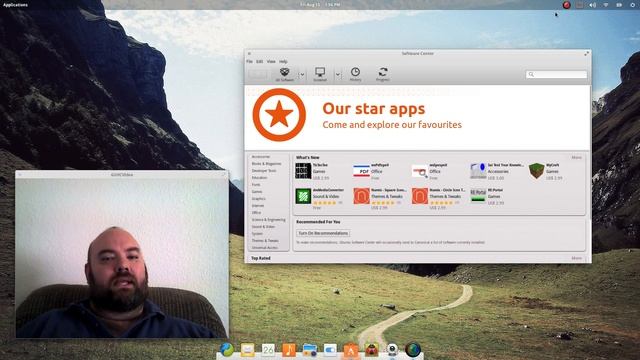The width and height of the screenshot is (640, 360).
Task: Click the Our star apps banner
Action: [x=418, y=118]
